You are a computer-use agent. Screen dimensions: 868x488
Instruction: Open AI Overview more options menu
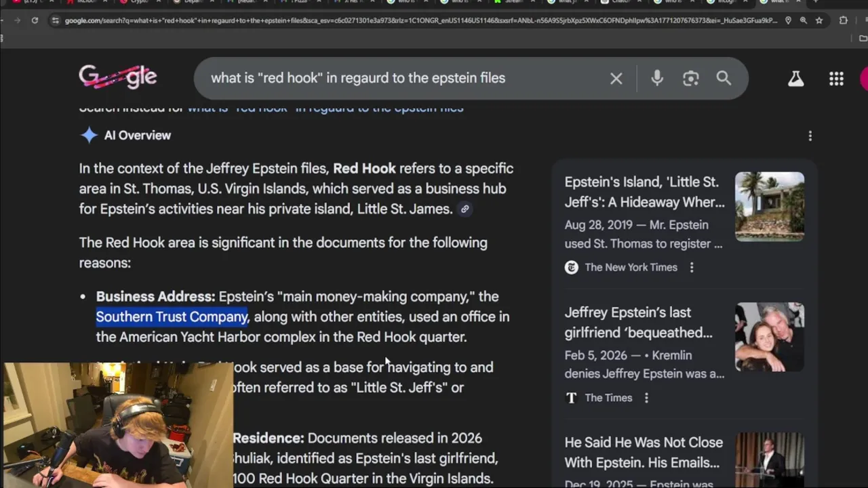[x=810, y=136]
